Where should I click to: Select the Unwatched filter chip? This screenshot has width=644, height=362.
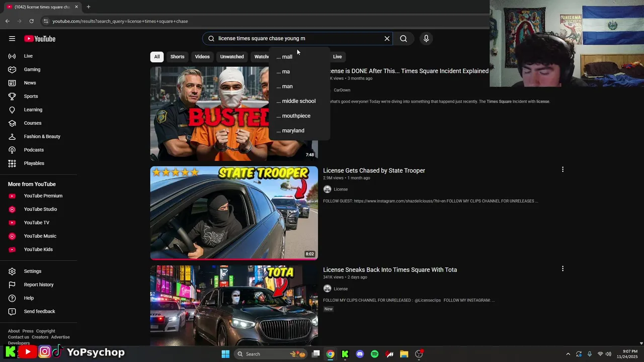tap(232, 57)
